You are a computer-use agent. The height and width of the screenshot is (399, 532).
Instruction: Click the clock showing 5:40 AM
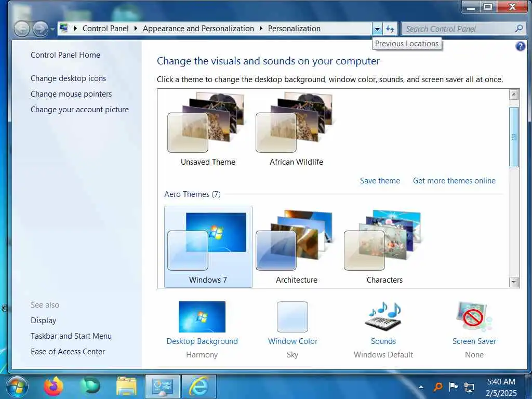(501, 382)
